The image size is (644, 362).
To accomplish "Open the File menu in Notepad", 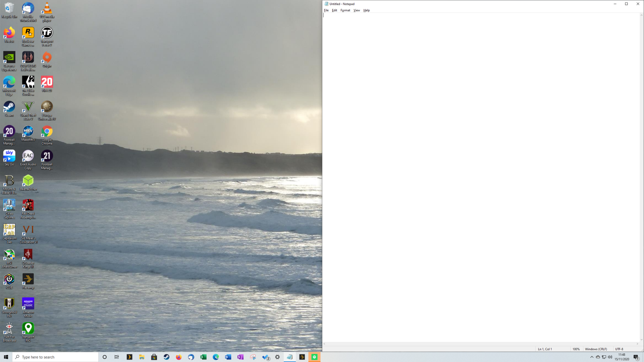I will [326, 10].
